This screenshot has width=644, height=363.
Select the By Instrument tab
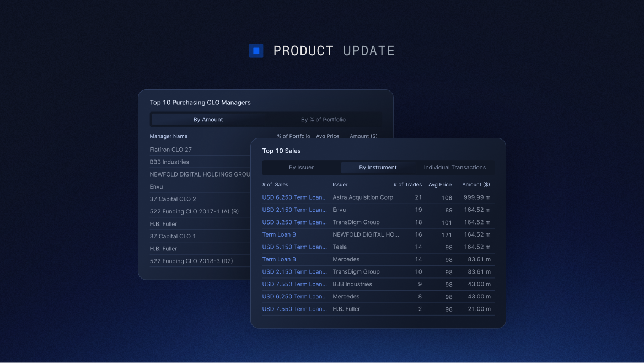point(378,167)
